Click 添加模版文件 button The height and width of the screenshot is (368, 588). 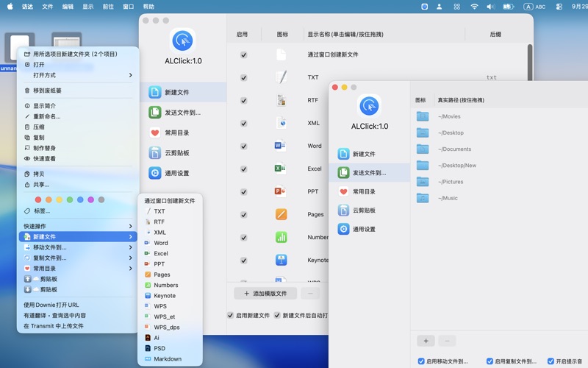click(x=265, y=294)
